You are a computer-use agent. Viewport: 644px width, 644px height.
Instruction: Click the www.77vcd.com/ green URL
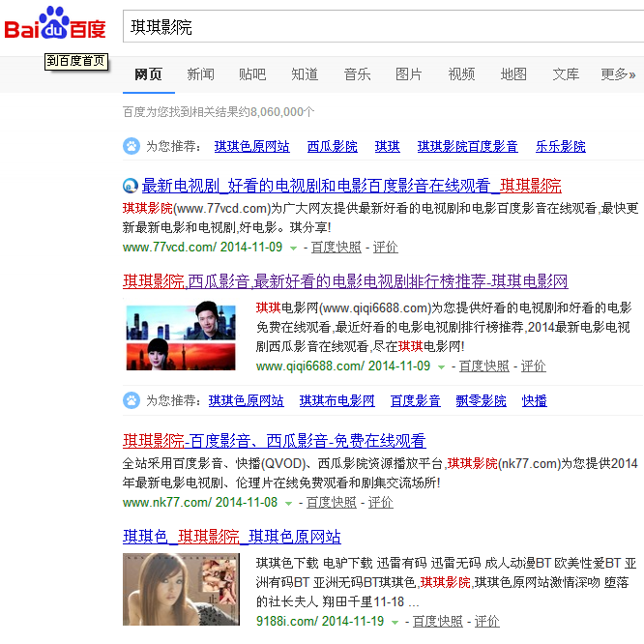pos(169,248)
